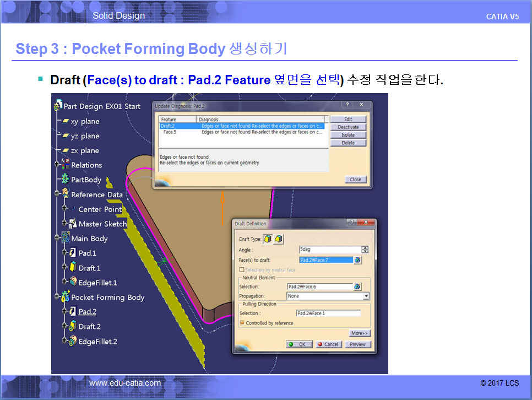Toggle Selection by neutral face checkbox
Image resolution: width=532 pixels, height=400 pixels.
tap(242, 270)
